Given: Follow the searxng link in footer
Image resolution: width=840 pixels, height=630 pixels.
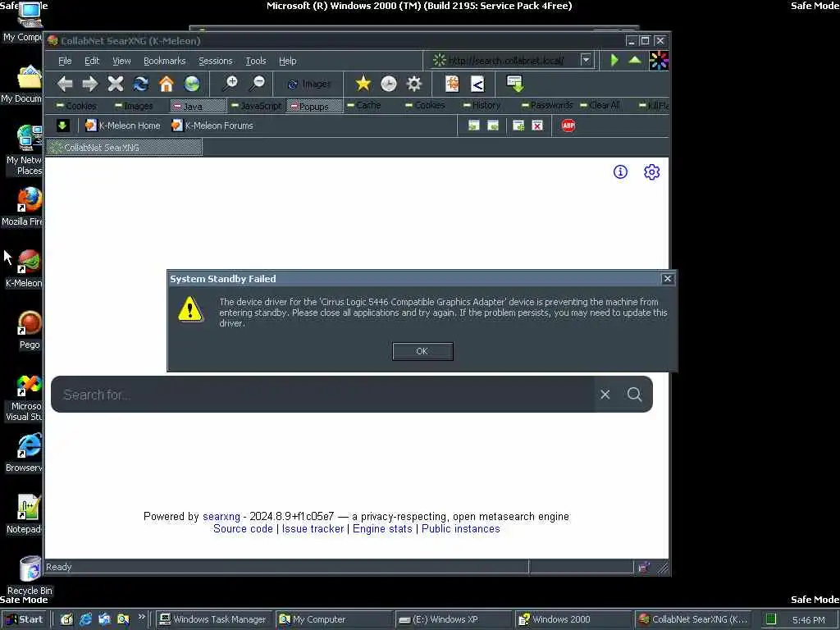Looking at the screenshot, I should tap(221, 517).
